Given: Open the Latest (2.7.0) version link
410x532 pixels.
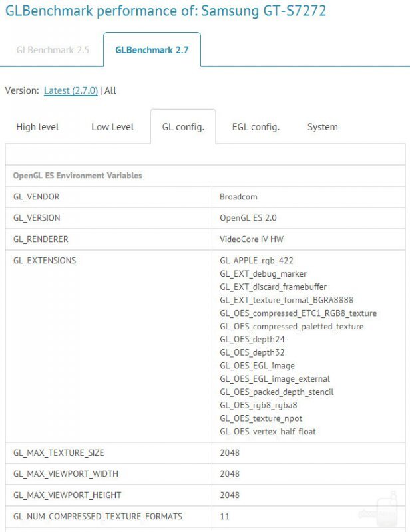Looking at the screenshot, I should 71,91.
